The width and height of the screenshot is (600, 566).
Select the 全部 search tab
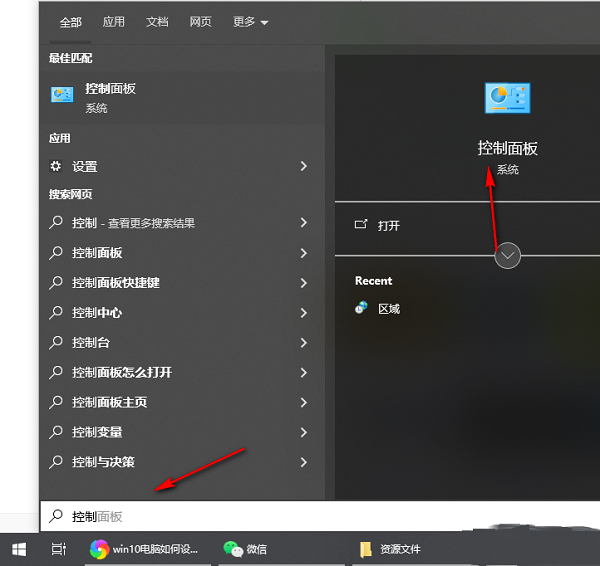[70, 22]
